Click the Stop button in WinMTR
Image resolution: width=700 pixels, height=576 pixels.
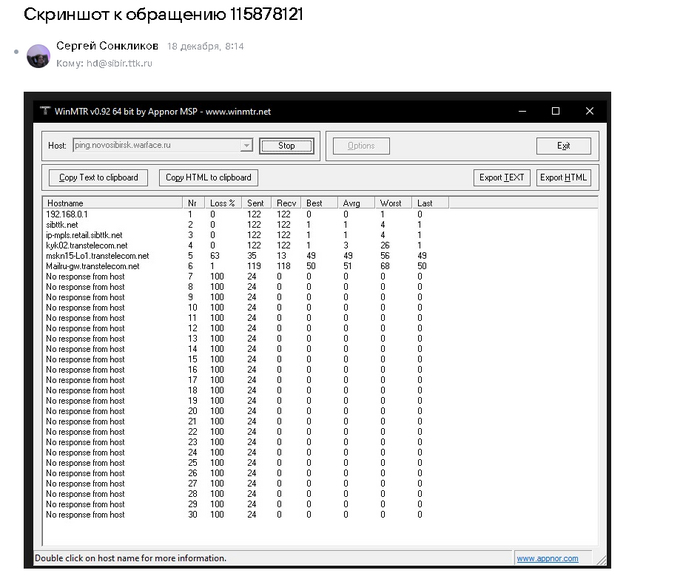287,146
